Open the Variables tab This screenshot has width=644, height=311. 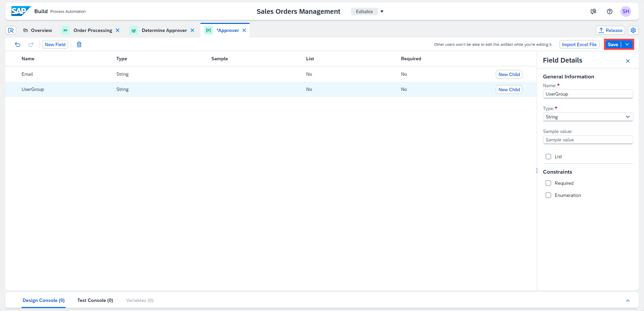coord(139,300)
